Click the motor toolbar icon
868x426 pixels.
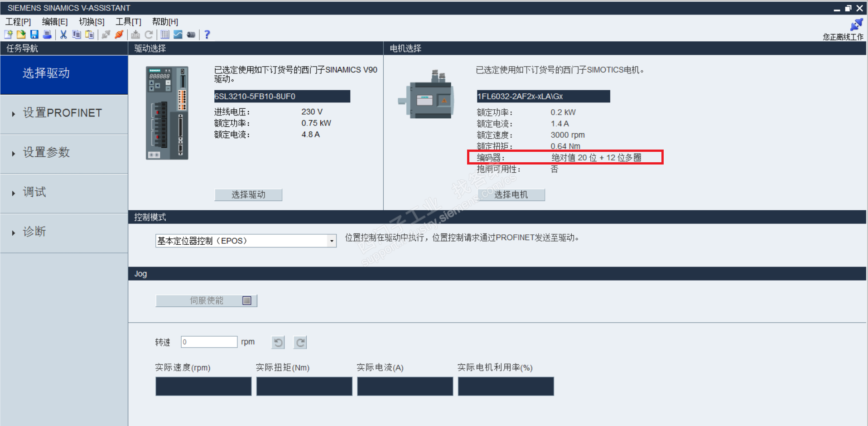tap(191, 34)
